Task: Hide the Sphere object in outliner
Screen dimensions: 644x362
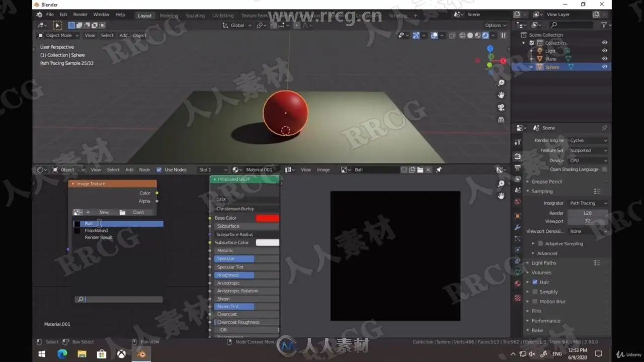Action: (x=604, y=67)
